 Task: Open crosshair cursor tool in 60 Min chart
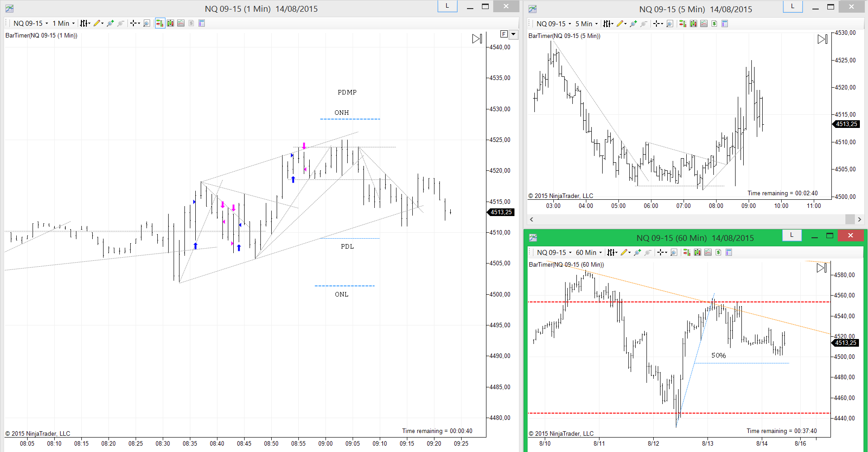click(x=662, y=253)
